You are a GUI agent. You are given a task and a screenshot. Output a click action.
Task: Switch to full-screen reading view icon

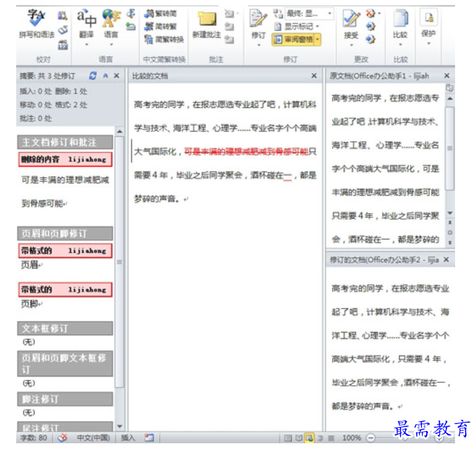pyautogui.click(x=298, y=438)
